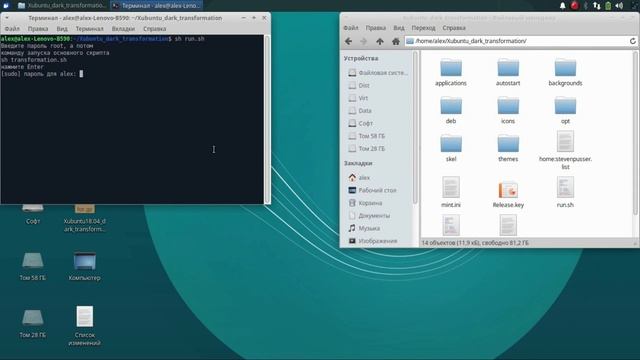640x360 pixels.
Task: Select the autostart folder
Action: point(508,72)
